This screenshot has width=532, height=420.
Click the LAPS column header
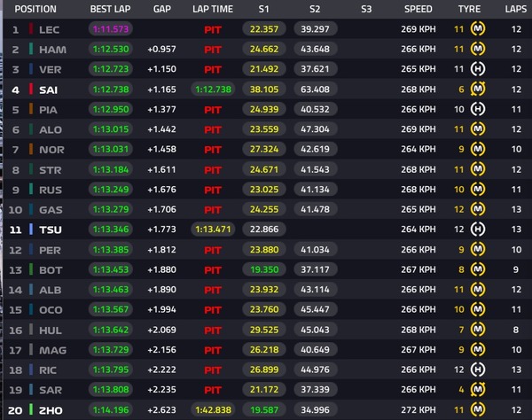click(x=516, y=9)
